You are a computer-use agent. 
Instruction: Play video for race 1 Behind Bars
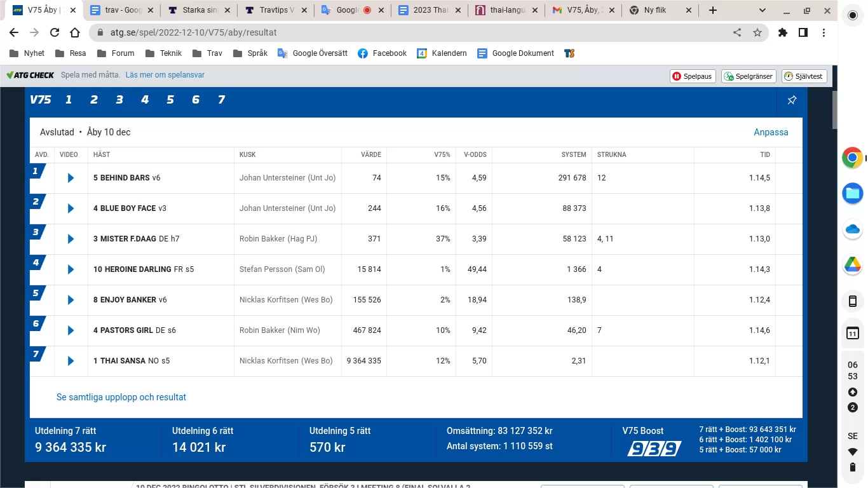(71, 178)
